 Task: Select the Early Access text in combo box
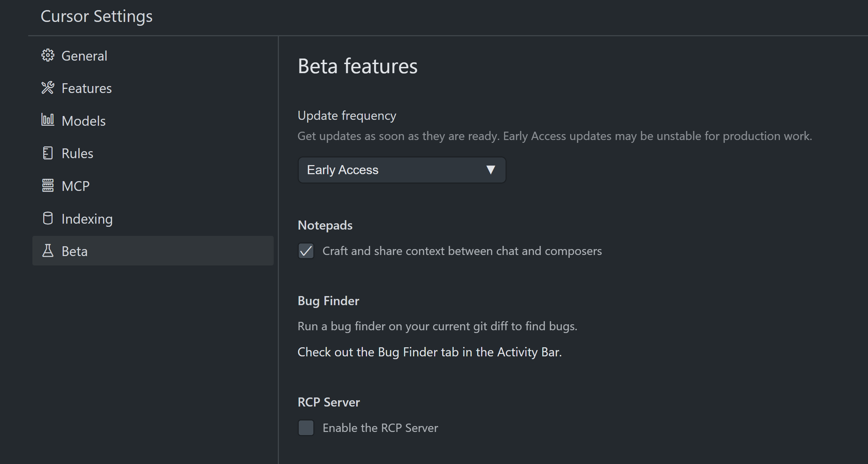[x=343, y=170]
